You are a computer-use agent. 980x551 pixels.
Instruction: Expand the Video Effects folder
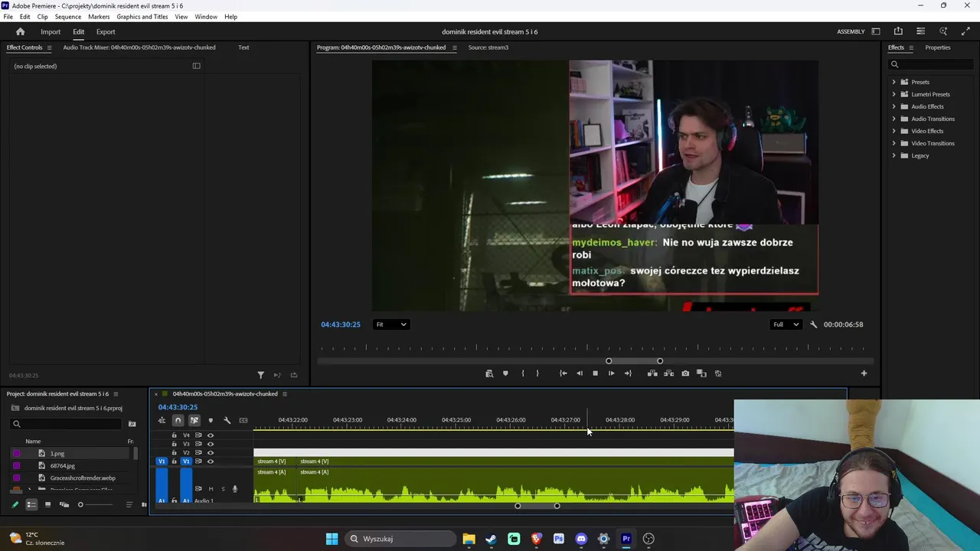893,131
